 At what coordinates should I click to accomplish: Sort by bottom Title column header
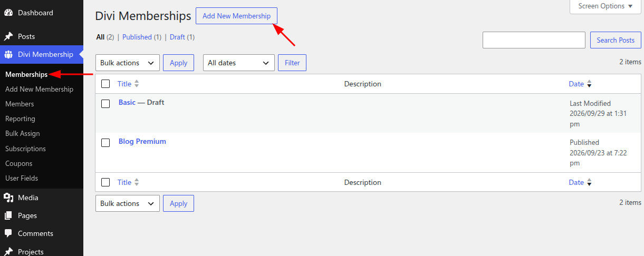[124, 182]
